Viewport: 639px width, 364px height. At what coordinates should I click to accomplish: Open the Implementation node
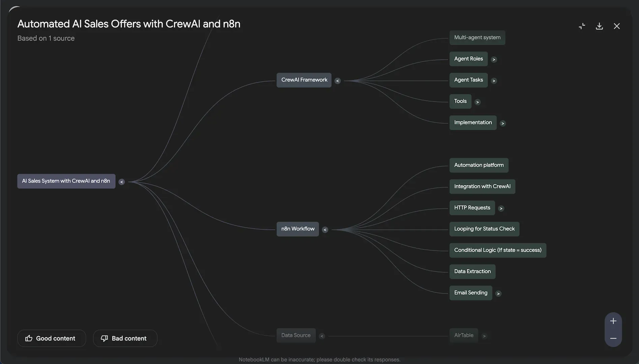[x=473, y=123]
